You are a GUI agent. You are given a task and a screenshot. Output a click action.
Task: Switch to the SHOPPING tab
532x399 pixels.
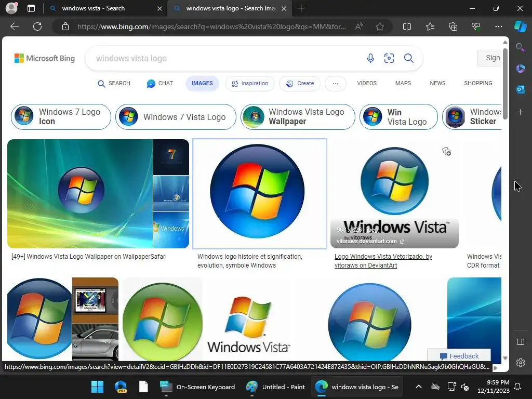click(x=478, y=84)
